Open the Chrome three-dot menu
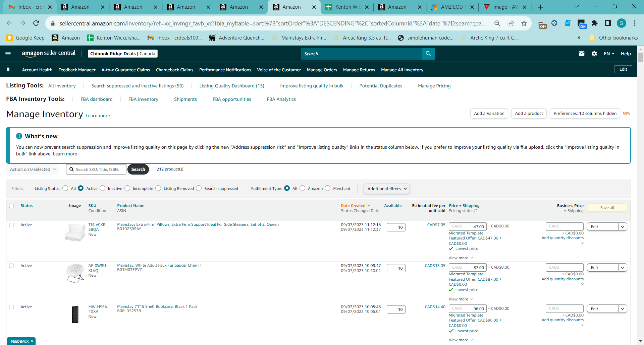 coord(635,23)
